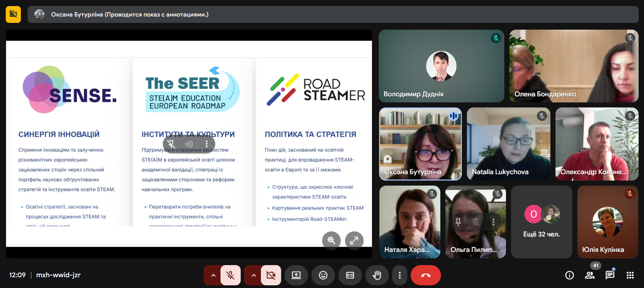
Task: Select Оксана Бутурліна video tile
Action: [420, 144]
